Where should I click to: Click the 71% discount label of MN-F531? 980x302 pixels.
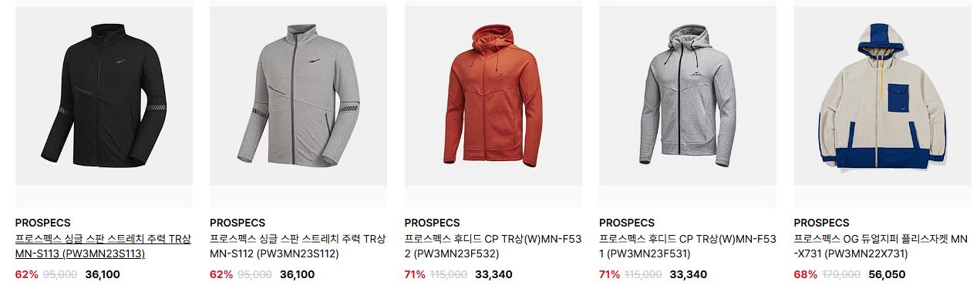(610, 274)
